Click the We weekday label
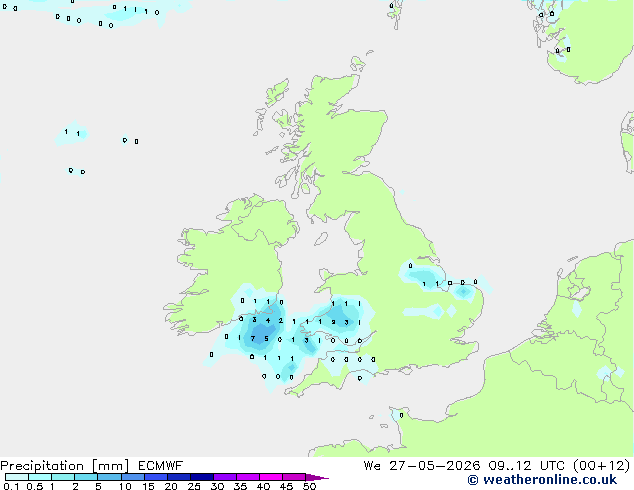The height and width of the screenshot is (490, 634). (x=372, y=466)
